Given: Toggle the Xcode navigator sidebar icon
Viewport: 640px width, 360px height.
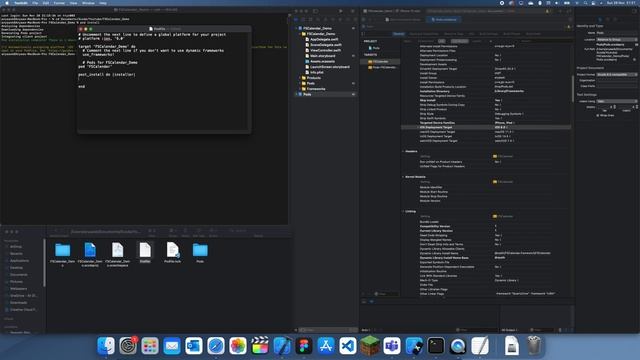Looking at the screenshot, I should pyautogui.click(x=316, y=11).
